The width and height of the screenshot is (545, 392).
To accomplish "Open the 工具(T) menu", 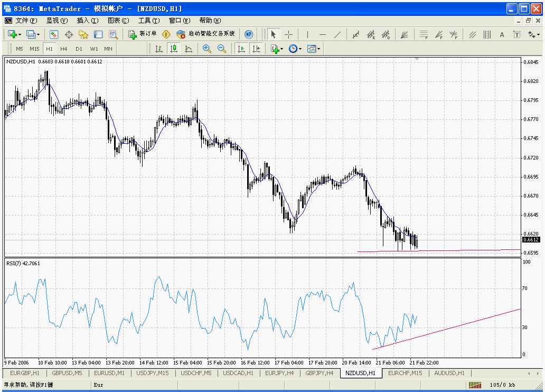I will pyautogui.click(x=149, y=21).
